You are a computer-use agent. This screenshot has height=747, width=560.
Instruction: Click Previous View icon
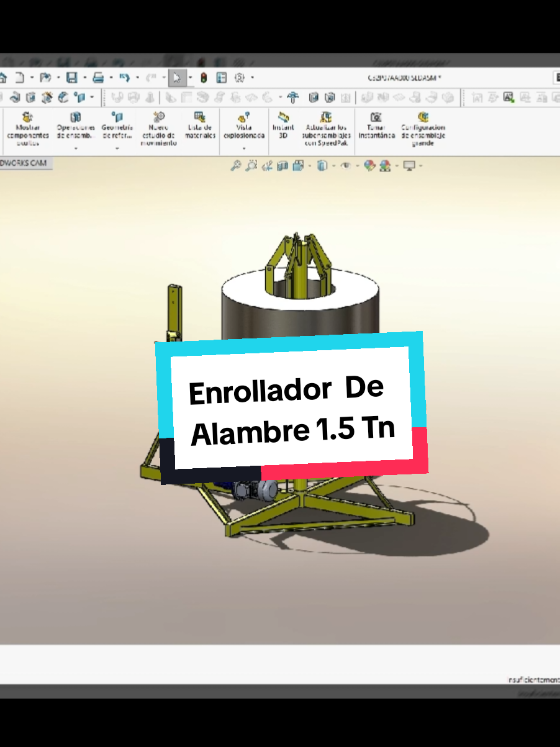point(267,166)
